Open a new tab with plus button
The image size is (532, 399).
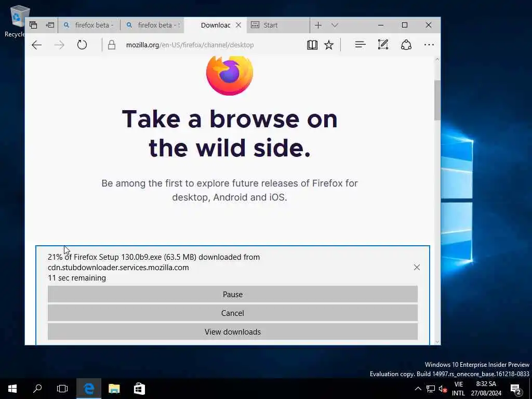tap(318, 25)
